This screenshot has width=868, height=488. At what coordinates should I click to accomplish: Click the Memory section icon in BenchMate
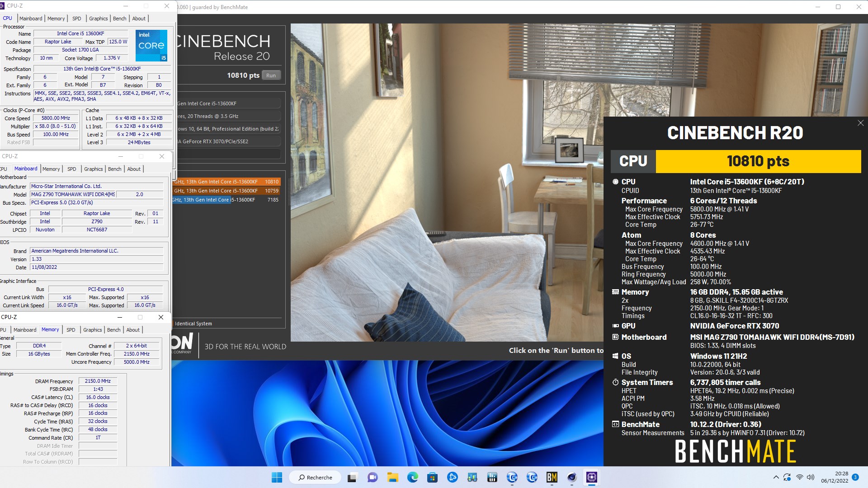click(615, 292)
